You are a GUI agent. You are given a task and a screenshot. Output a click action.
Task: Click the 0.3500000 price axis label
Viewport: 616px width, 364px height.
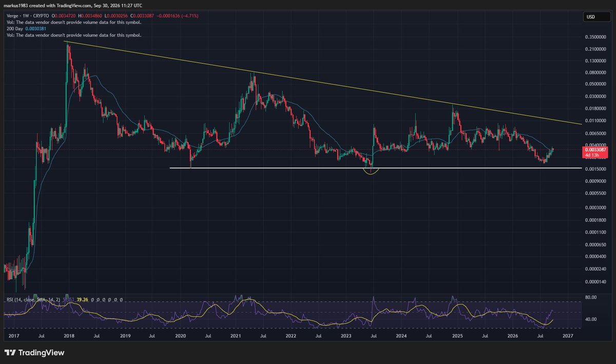tap(595, 37)
